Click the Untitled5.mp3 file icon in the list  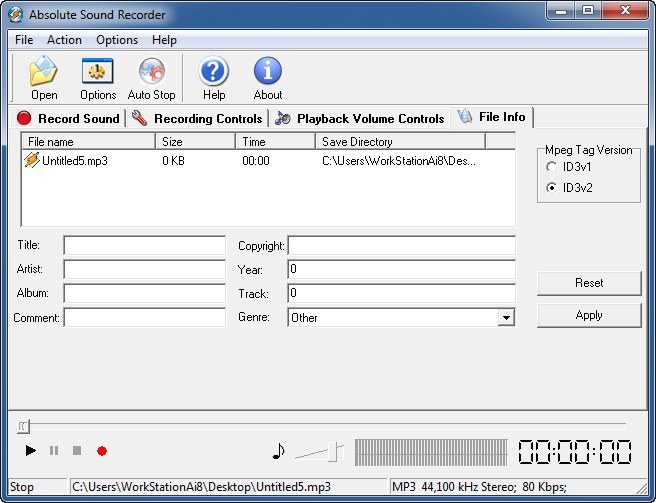32,160
